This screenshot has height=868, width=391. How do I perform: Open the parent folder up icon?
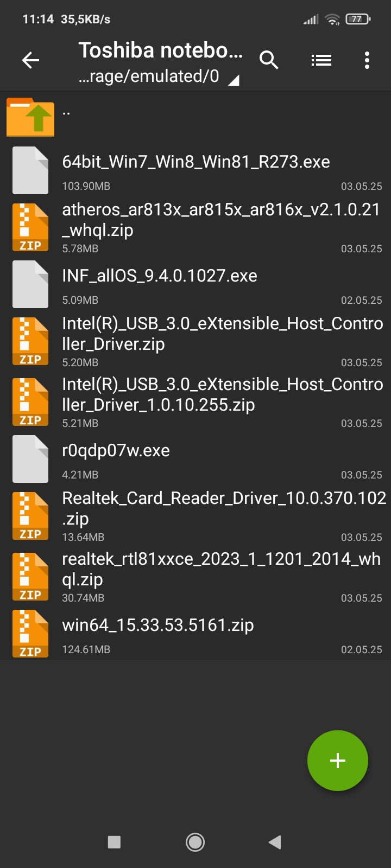30,117
